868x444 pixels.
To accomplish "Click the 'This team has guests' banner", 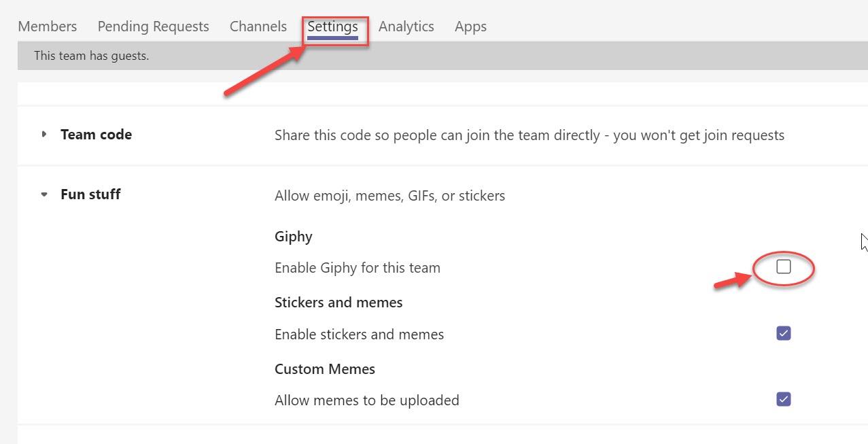I will click(x=91, y=55).
